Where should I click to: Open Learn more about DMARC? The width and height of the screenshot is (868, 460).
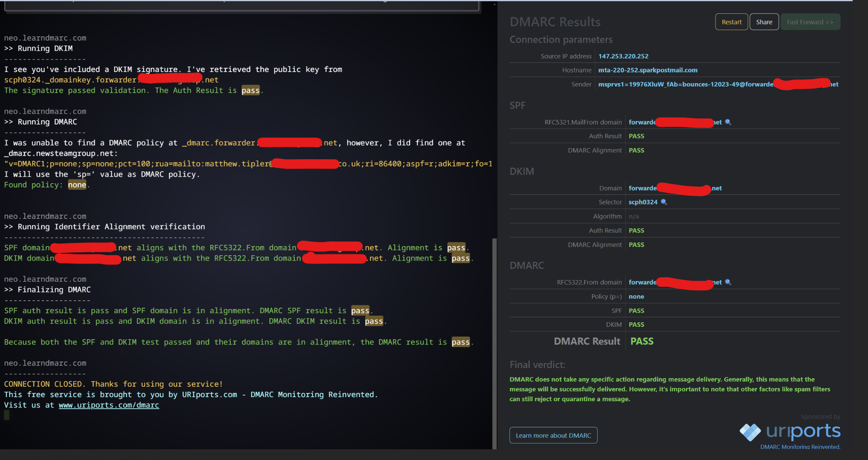pos(553,435)
